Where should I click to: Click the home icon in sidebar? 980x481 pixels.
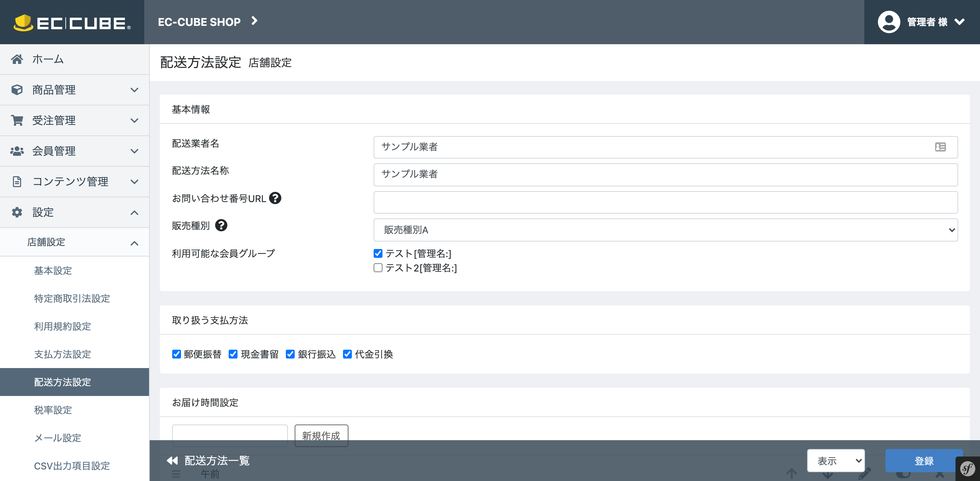17,59
